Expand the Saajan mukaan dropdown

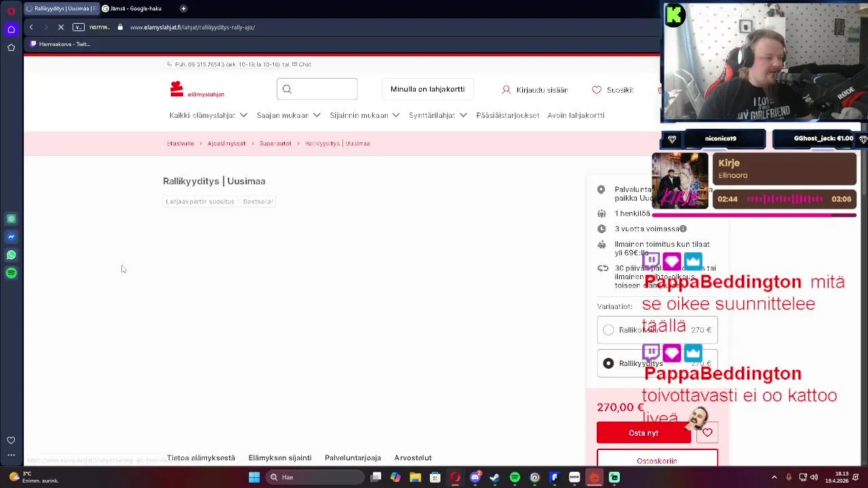288,115
